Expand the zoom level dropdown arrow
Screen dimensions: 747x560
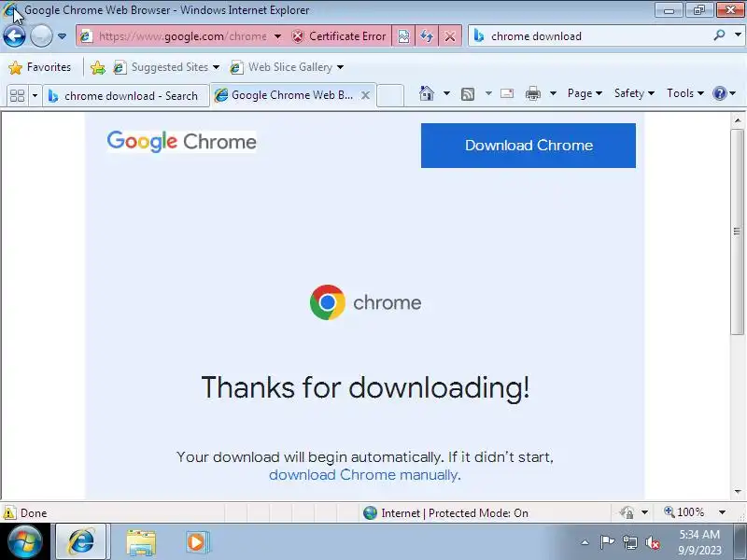coord(722,512)
